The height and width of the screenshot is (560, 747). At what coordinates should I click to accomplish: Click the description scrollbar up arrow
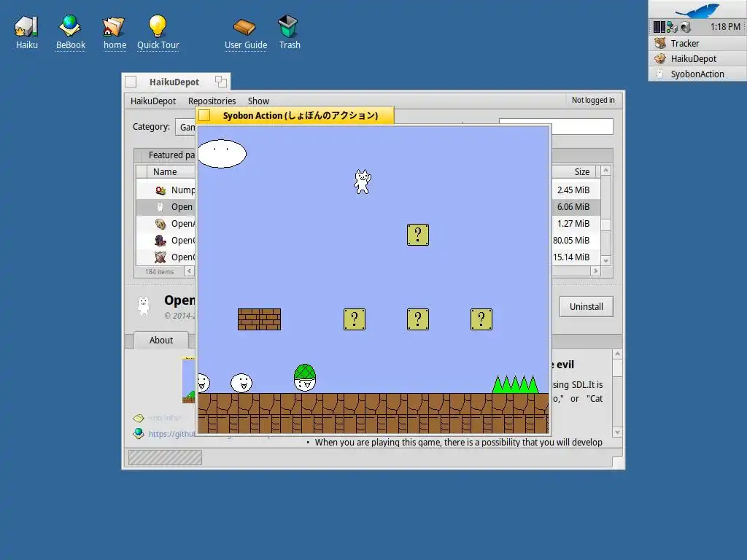(x=617, y=354)
